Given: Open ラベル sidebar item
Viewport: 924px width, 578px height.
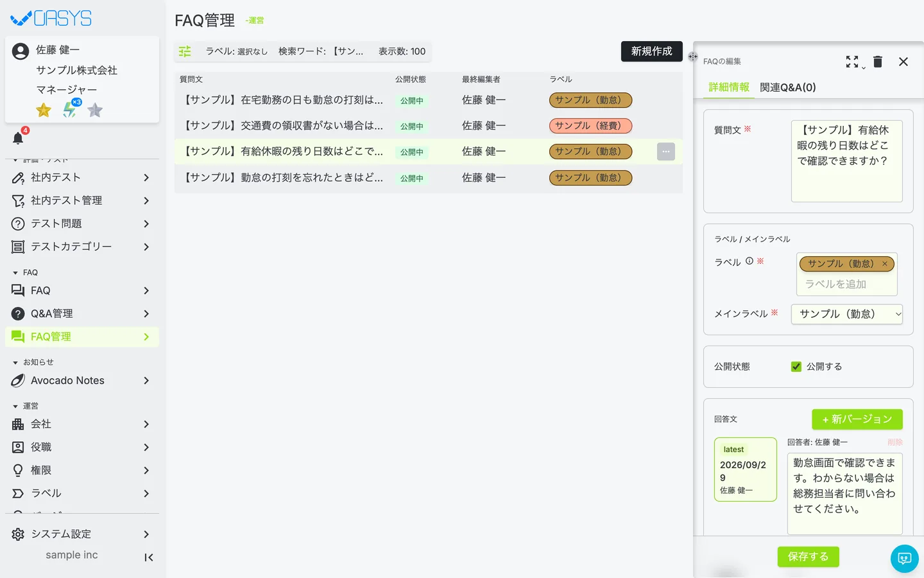Looking at the screenshot, I should tap(82, 493).
